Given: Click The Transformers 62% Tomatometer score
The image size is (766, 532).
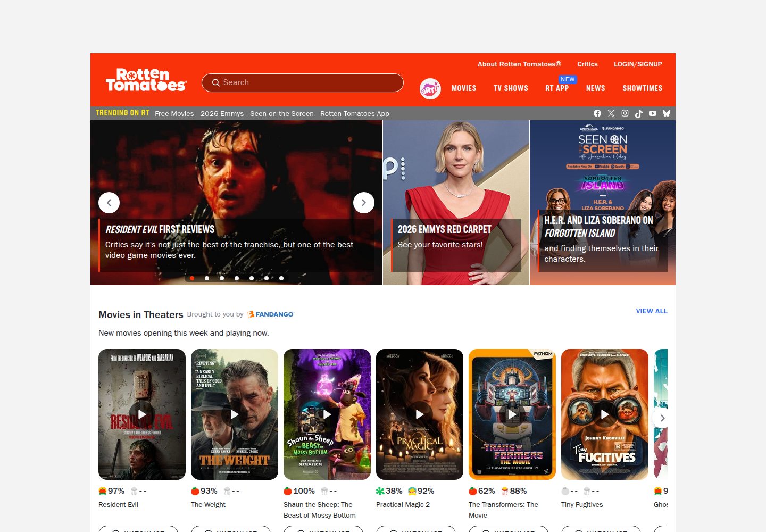Looking at the screenshot, I should [482, 491].
